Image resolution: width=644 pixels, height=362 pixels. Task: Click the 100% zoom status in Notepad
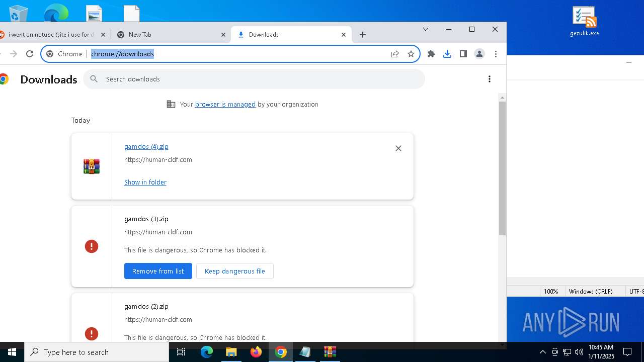551,292
